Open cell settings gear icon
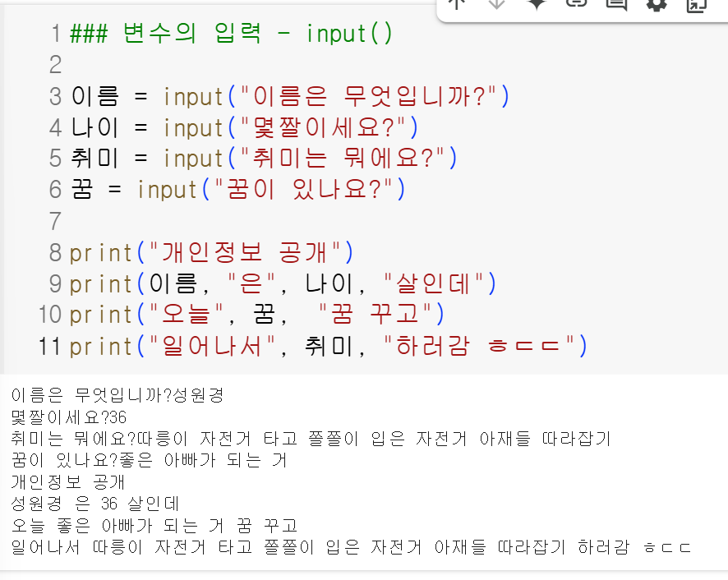The height and width of the screenshot is (580, 728). [657, 4]
